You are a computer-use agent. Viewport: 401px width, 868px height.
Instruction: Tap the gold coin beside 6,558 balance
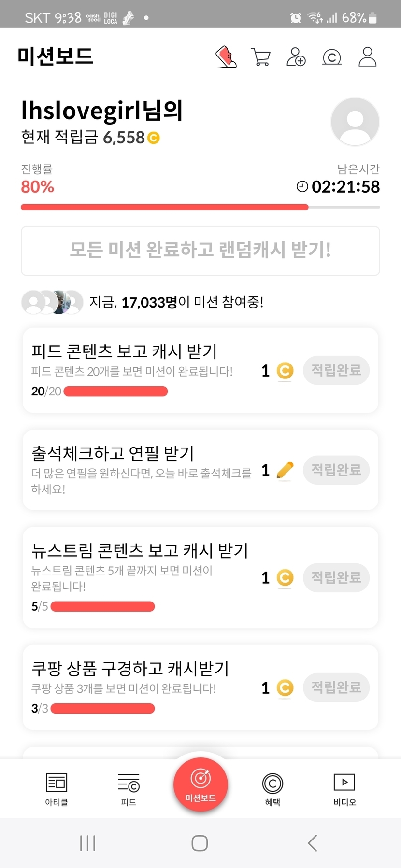153,138
